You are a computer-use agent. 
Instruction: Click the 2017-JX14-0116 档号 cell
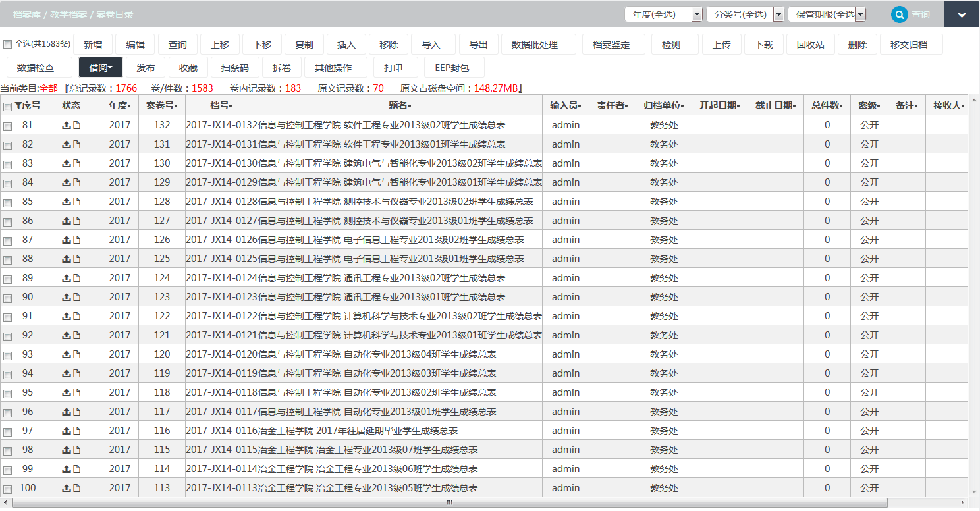click(221, 431)
